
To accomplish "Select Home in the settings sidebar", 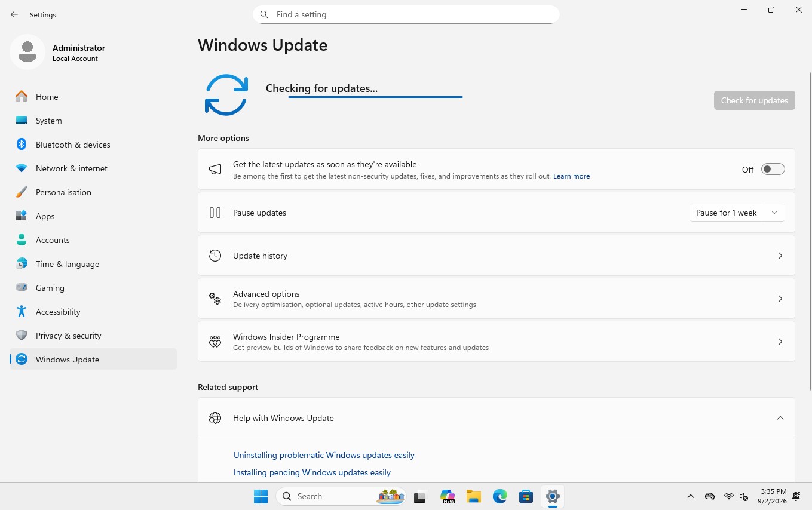I will (93, 97).
